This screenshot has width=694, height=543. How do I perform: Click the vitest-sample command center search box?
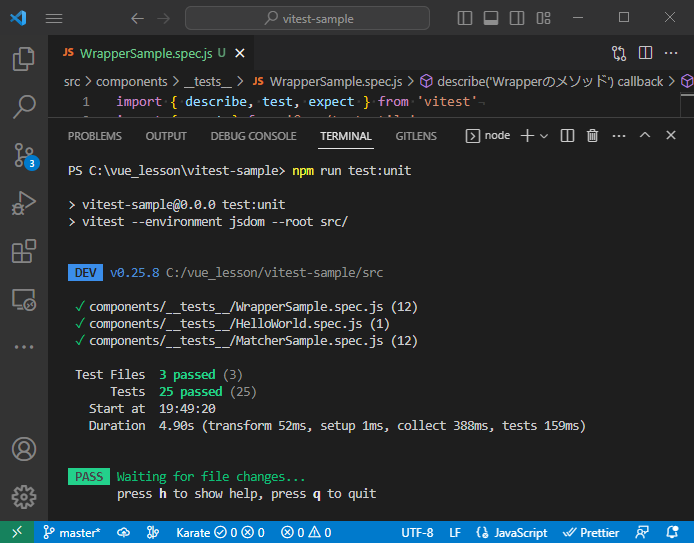click(x=307, y=19)
